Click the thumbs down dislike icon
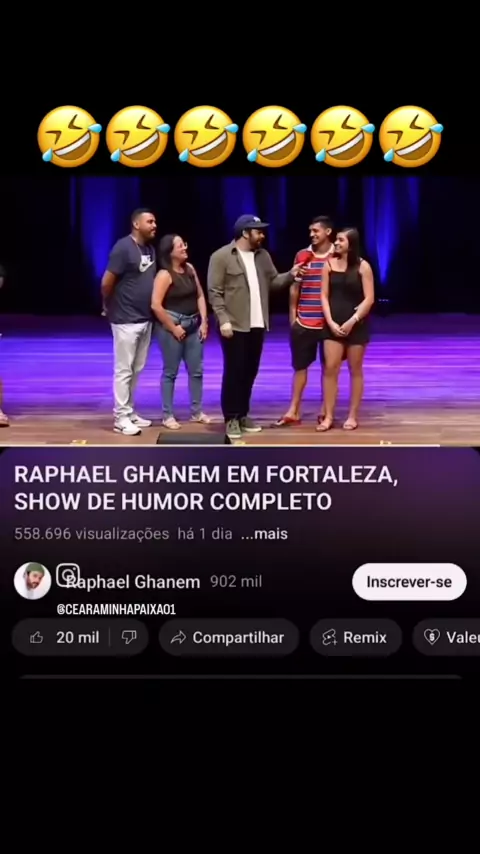The width and height of the screenshot is (480, 854). pos(129,637)
